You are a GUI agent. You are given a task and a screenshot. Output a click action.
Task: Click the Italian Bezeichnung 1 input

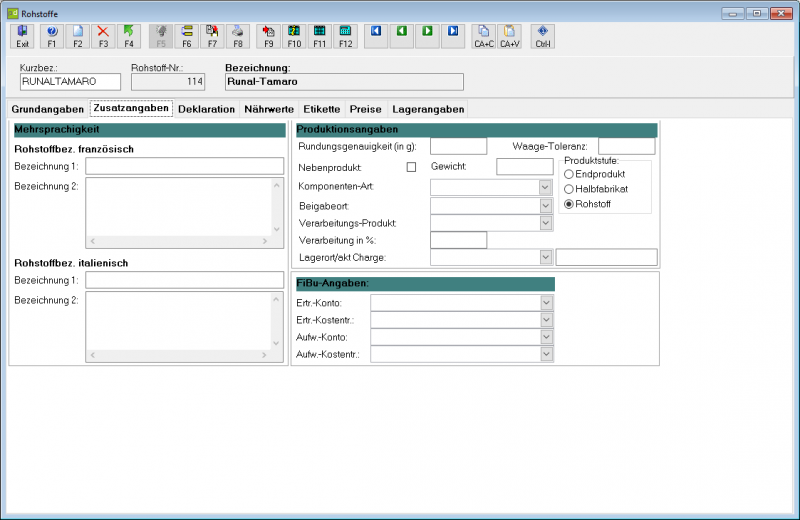pyautogui.click(x=185, y=280)
